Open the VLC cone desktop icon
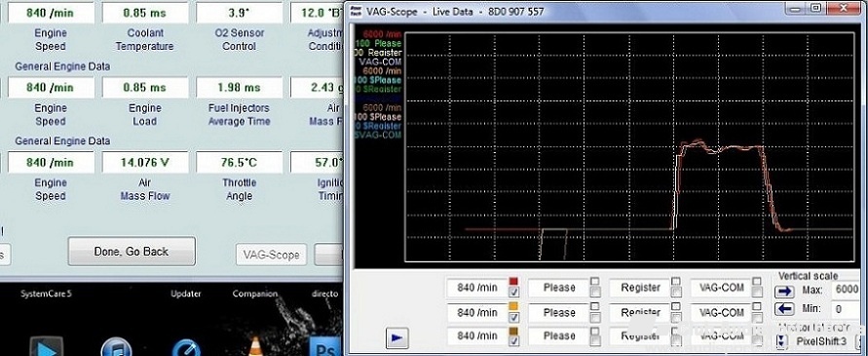Image resolution: width=868 pixels, height=356 pixels. pos(256,347)
